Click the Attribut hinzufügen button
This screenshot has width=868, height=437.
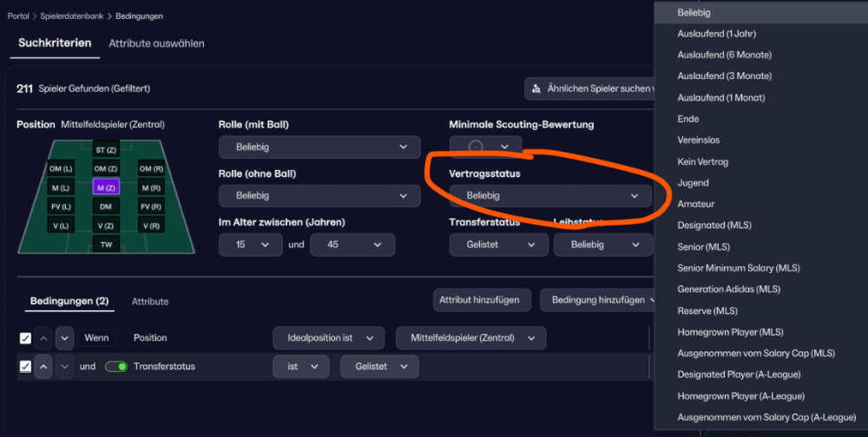pos(481,300)
